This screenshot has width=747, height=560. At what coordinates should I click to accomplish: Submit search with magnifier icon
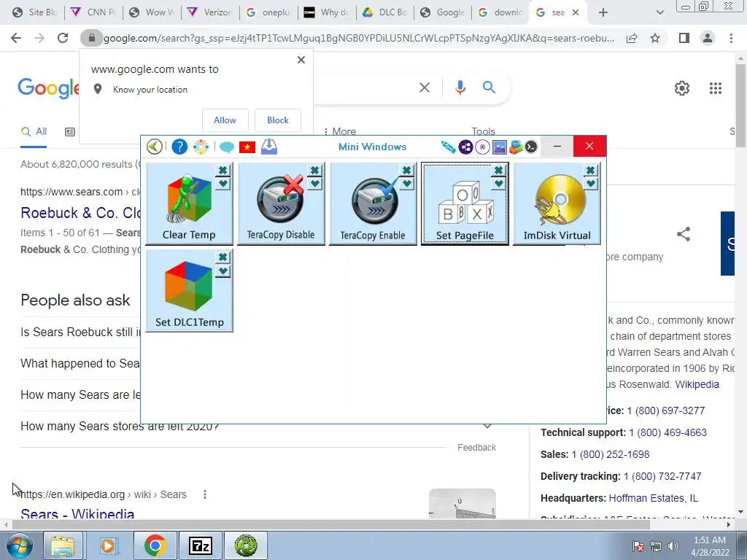coord(489,87)
